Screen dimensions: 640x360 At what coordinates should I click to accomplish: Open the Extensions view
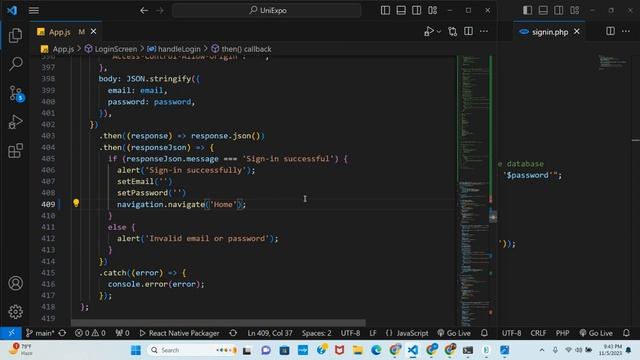tap(16, 151)
